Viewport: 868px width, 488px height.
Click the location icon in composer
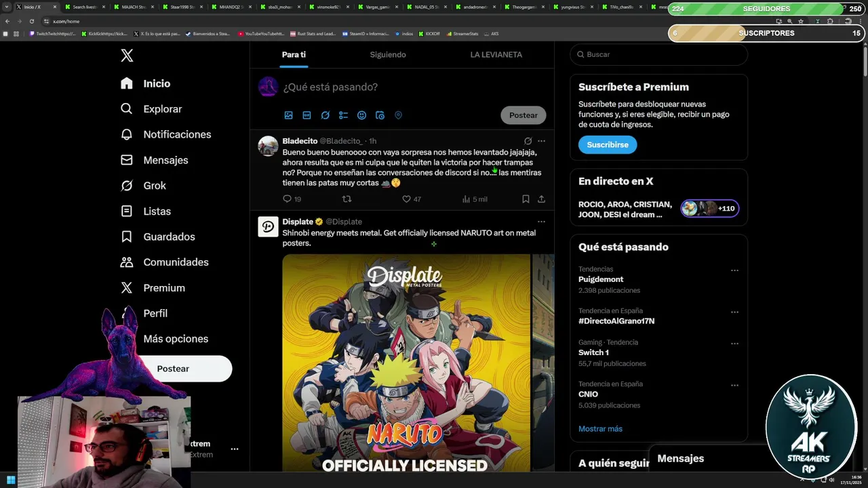(398, 115)
